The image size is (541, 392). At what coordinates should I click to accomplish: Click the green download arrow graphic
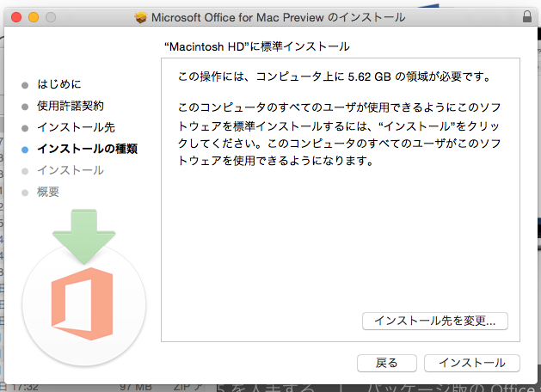[x=83, y=236]
